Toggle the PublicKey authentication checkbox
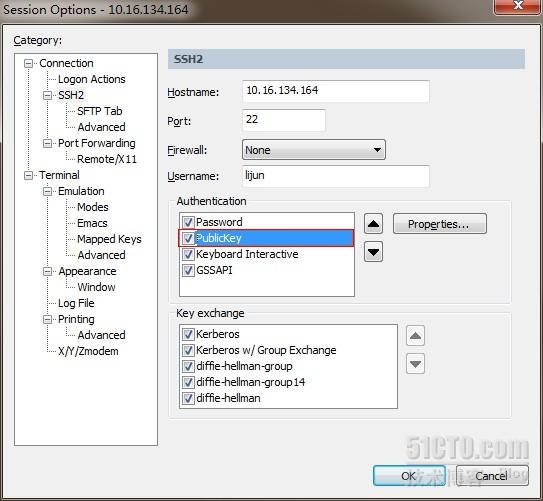This screenshot has width=543, height=501. click(188, 238)
